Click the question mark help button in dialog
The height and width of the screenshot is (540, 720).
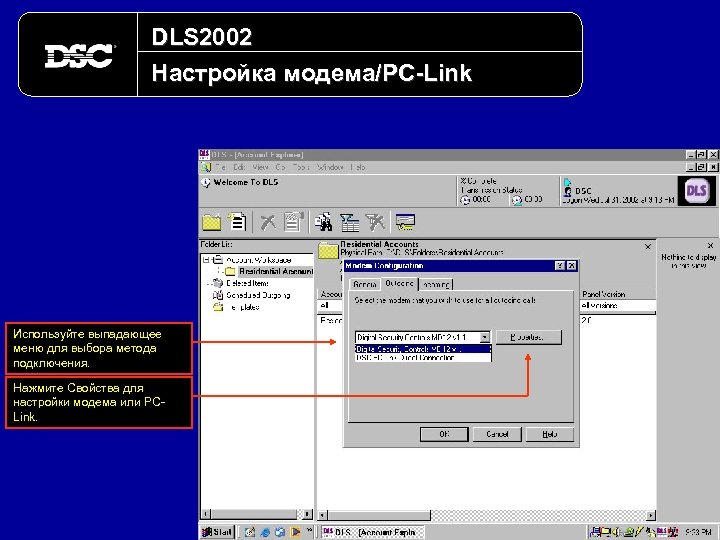pos(560,266)
